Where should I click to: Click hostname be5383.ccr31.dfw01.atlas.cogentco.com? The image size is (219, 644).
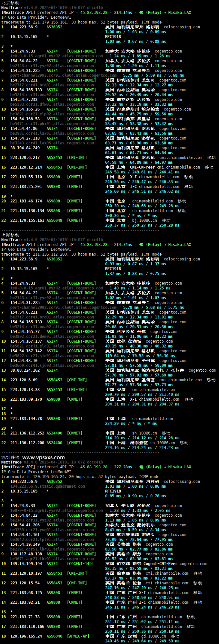coord(52,104)
